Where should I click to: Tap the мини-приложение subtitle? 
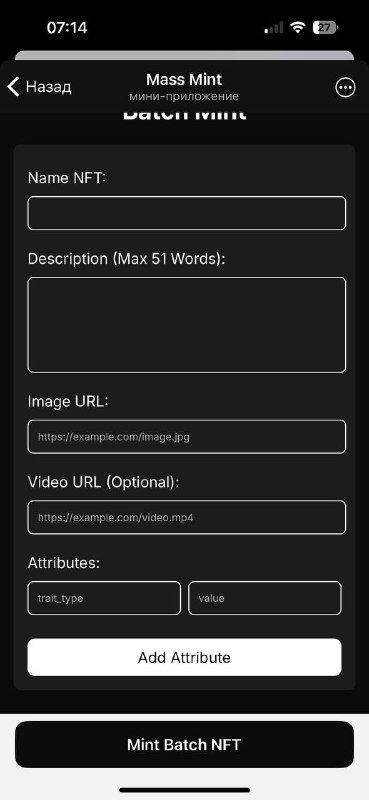184,96
